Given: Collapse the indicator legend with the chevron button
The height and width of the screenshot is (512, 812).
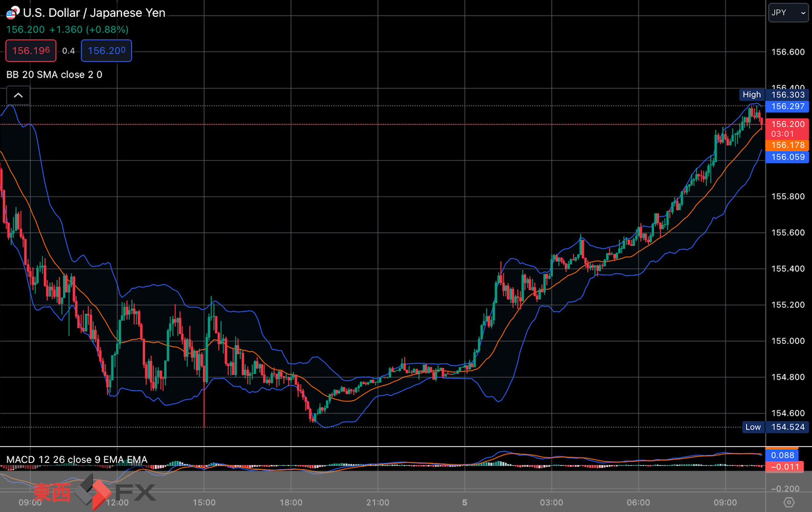Looking at the screenshot, I should click(18, 96).
